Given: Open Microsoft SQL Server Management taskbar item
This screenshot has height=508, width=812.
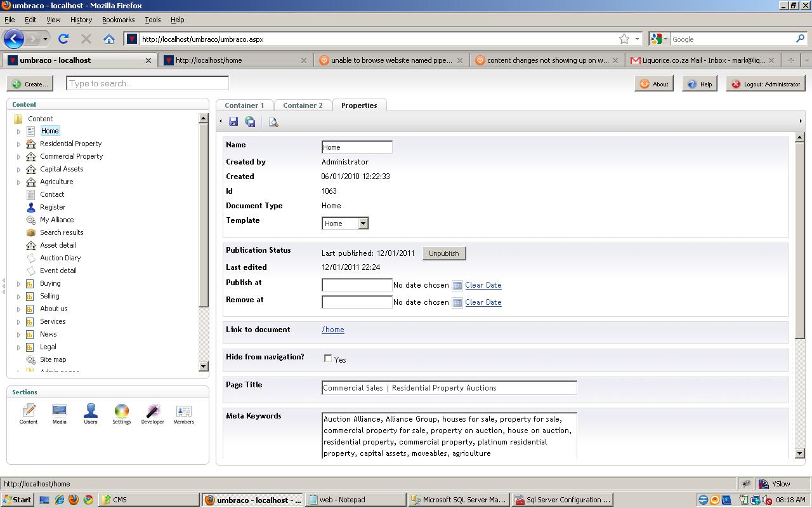Looking at the screenshot, I should (459, 500).
